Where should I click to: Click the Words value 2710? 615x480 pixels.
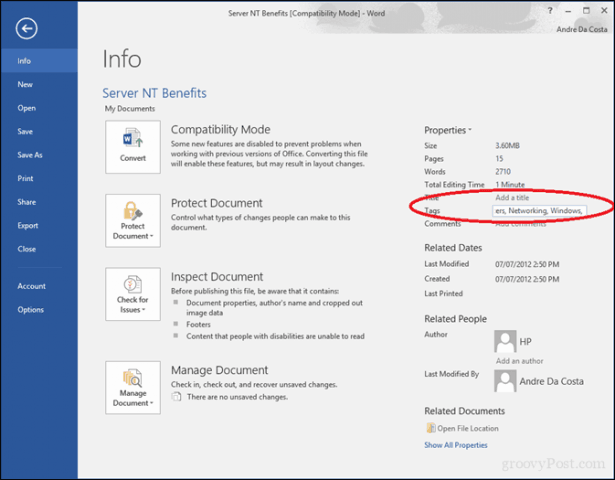pyautogui.click(x=503, y=171)
